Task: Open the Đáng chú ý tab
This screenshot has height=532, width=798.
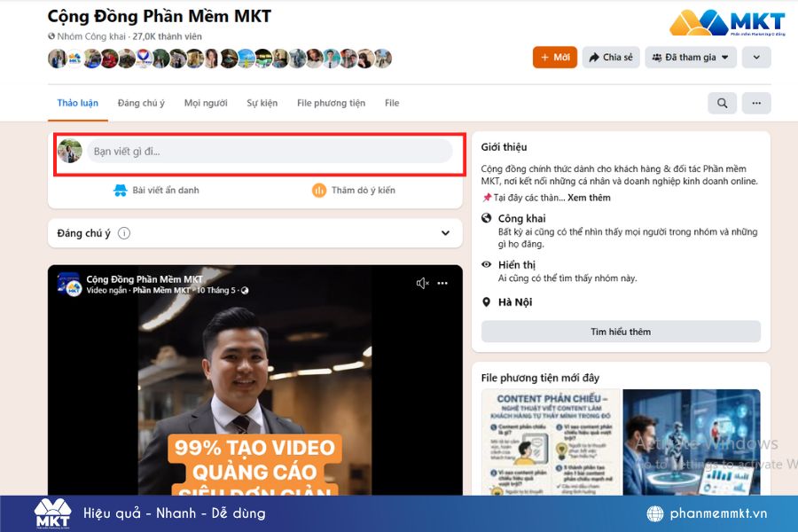Action: (141, 103)
